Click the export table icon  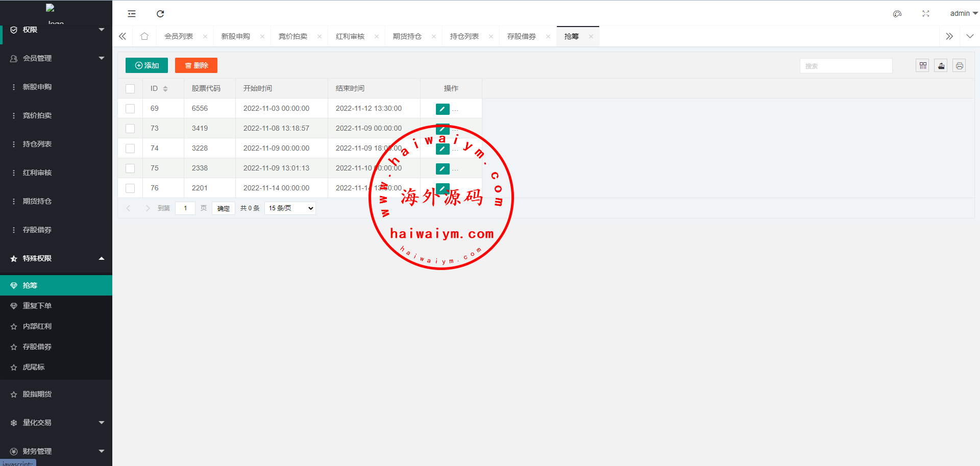[941, 66]
